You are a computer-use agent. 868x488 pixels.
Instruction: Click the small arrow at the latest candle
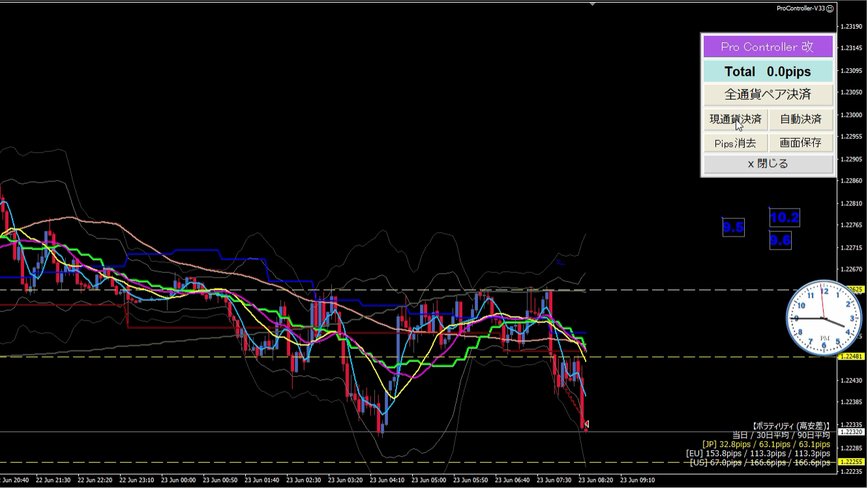pos(587,424)
